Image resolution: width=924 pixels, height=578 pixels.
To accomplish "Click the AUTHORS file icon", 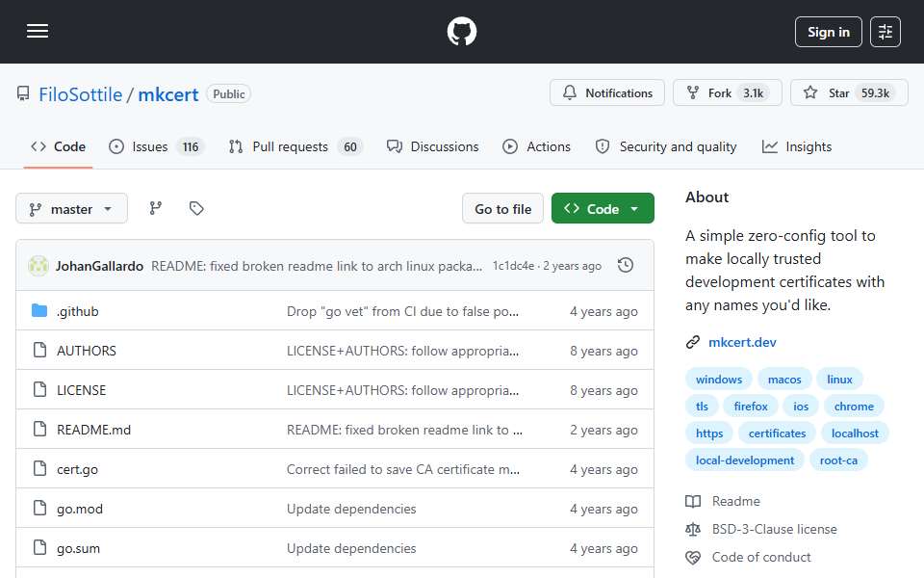I will 39,351.
